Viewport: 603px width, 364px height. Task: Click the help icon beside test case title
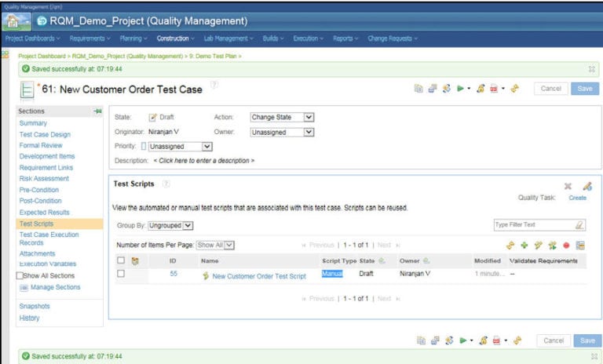[x=214, y=85]
